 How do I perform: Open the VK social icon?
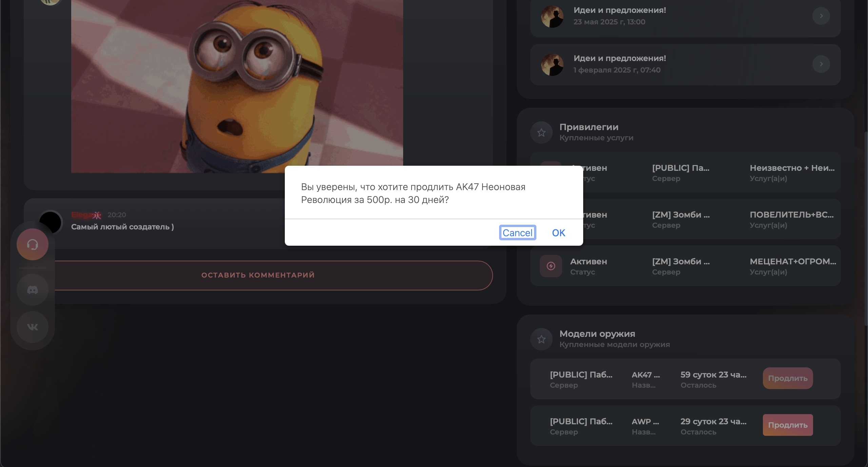pos(33,327)
